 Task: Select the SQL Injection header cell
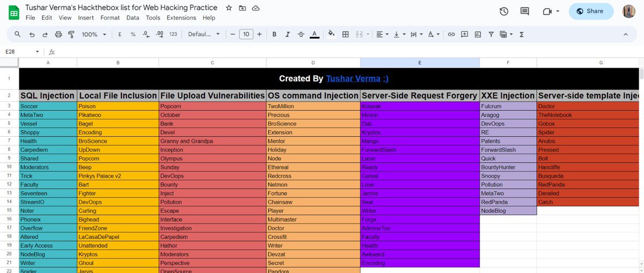48,95
